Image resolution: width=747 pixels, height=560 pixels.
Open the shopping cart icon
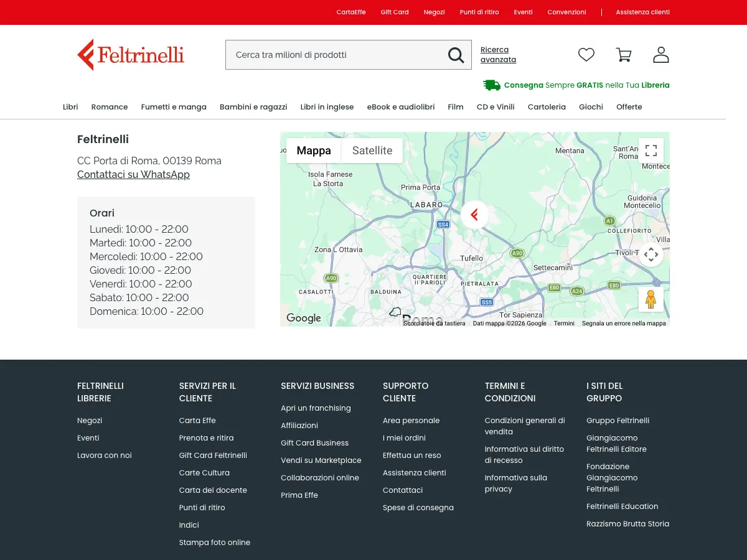pos(624,55)
